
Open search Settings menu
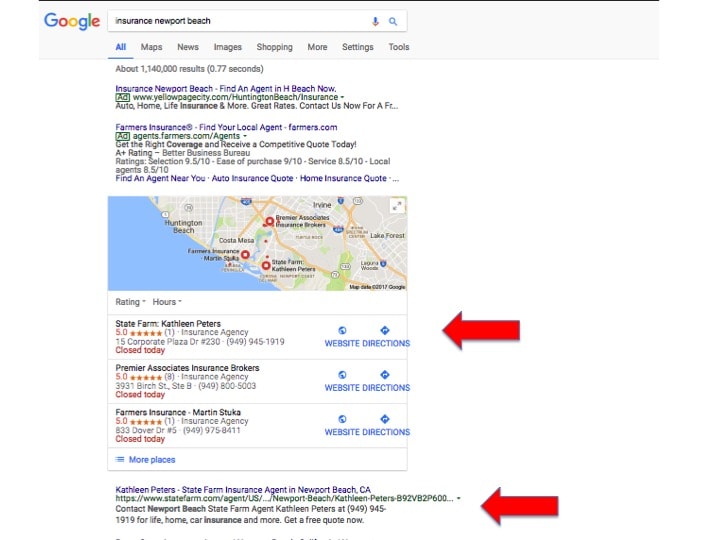(x=357, y=47)
